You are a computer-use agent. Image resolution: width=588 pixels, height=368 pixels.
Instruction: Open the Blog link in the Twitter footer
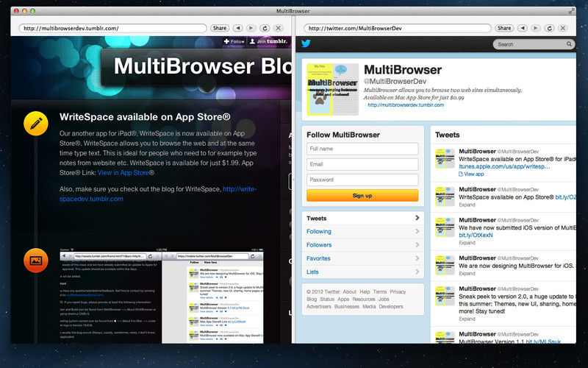coord(312,300)
